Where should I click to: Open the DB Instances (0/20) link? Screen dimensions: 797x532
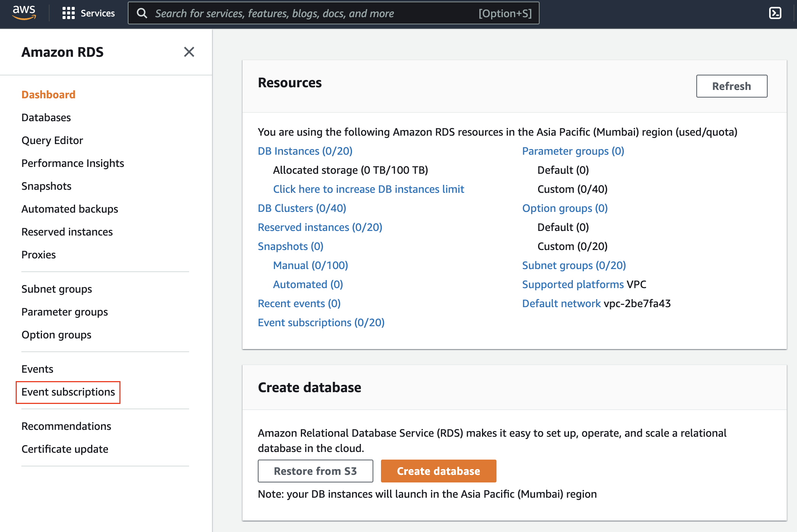click(305, 151)
